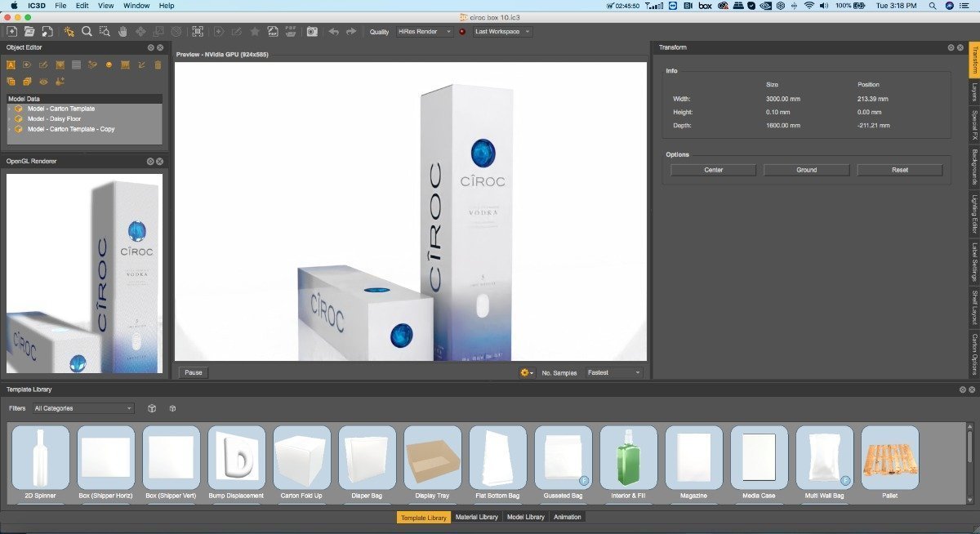Switch to the Material Library tab

(477, 517)
